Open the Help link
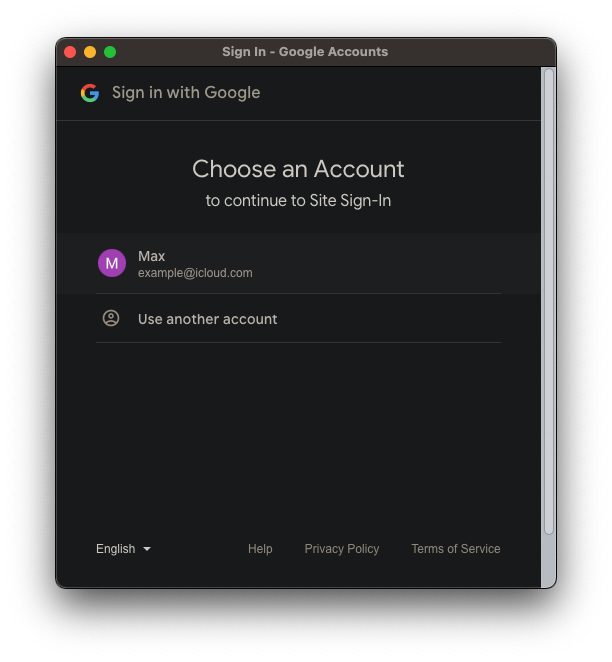This screenshot has height=662, width=612. (x=260, y=549)
